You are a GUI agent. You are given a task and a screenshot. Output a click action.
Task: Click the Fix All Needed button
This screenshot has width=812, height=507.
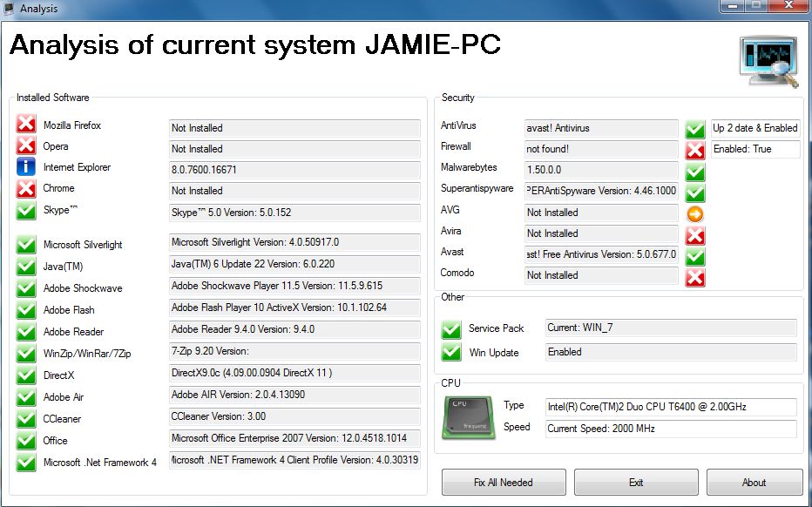504,482
